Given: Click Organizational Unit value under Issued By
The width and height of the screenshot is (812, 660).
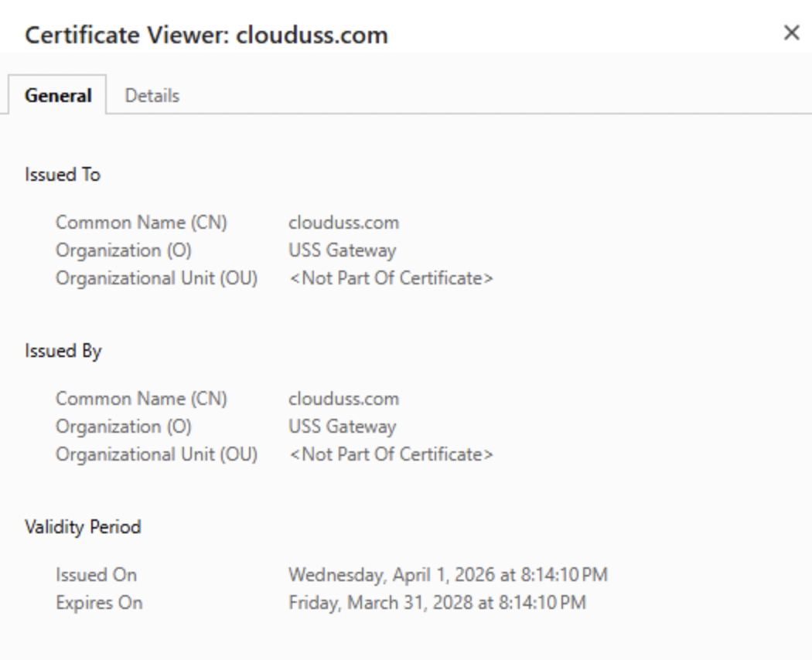Looking at the screenshot, I should pyautogui.click(x=391, y=454).
